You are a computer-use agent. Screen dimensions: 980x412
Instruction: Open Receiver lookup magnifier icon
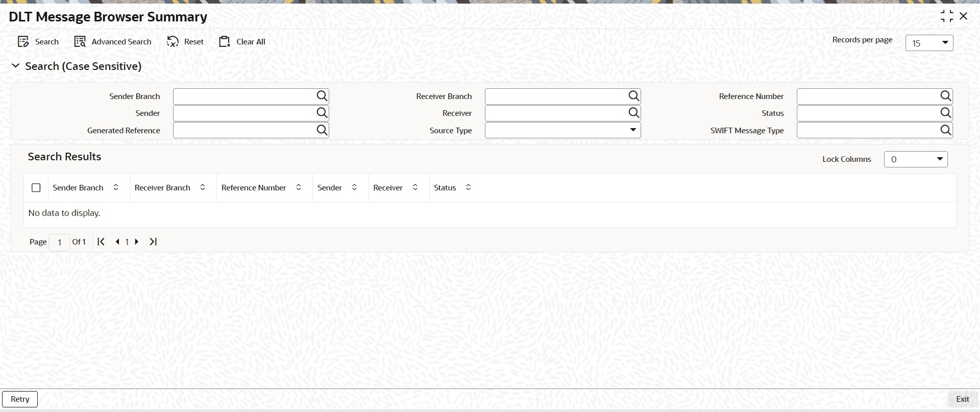point(633,113)
